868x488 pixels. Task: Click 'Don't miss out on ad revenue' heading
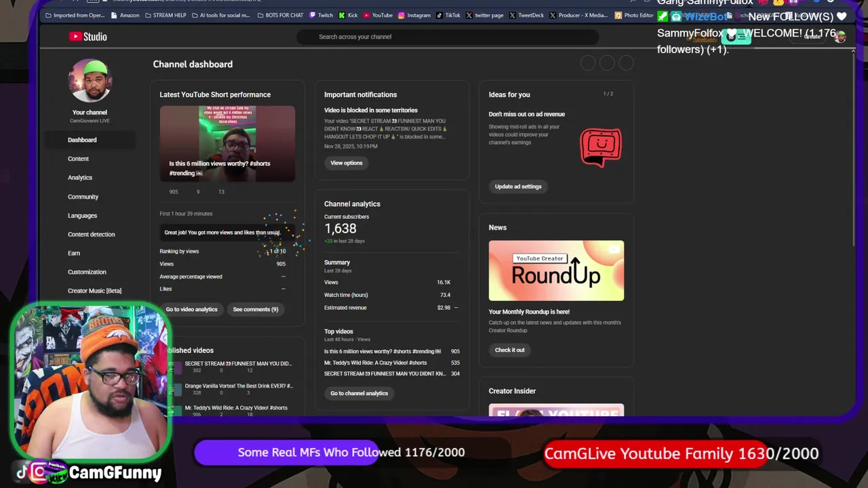coord(527,114)
